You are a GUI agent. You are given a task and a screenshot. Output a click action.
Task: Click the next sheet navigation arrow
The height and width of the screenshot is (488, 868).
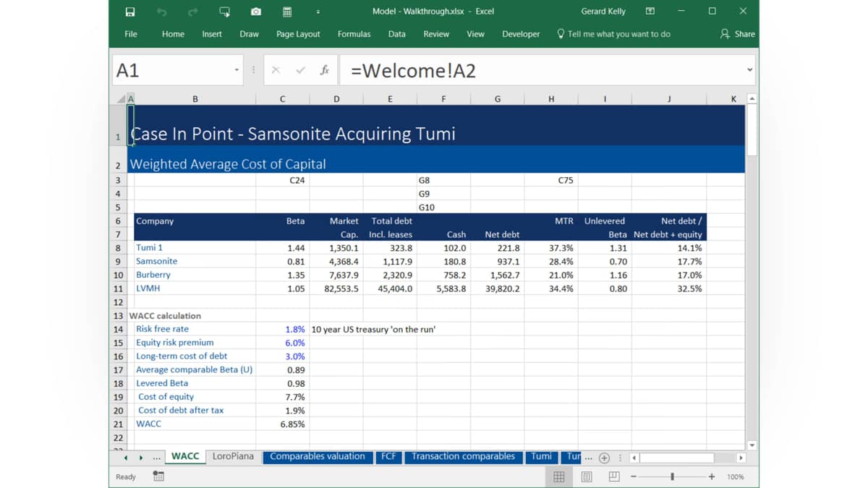pos(140,458)
